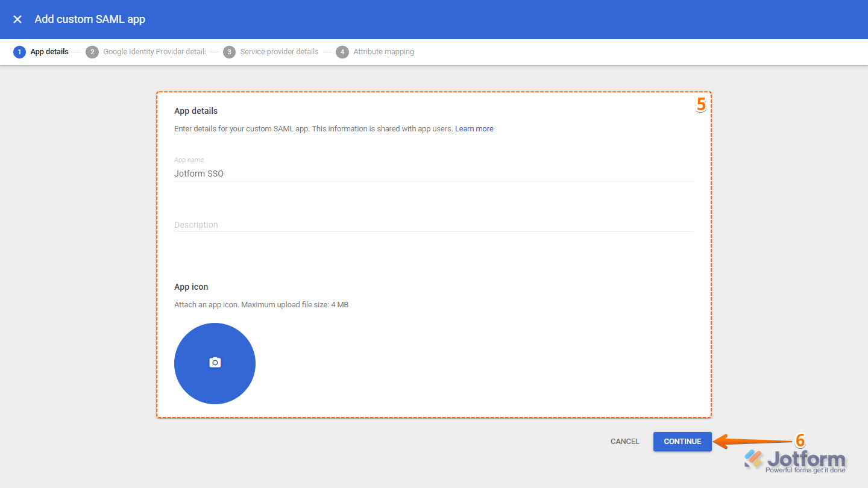
Task: Click the 'Add custom SAML app' title
Action: (90, 19)
